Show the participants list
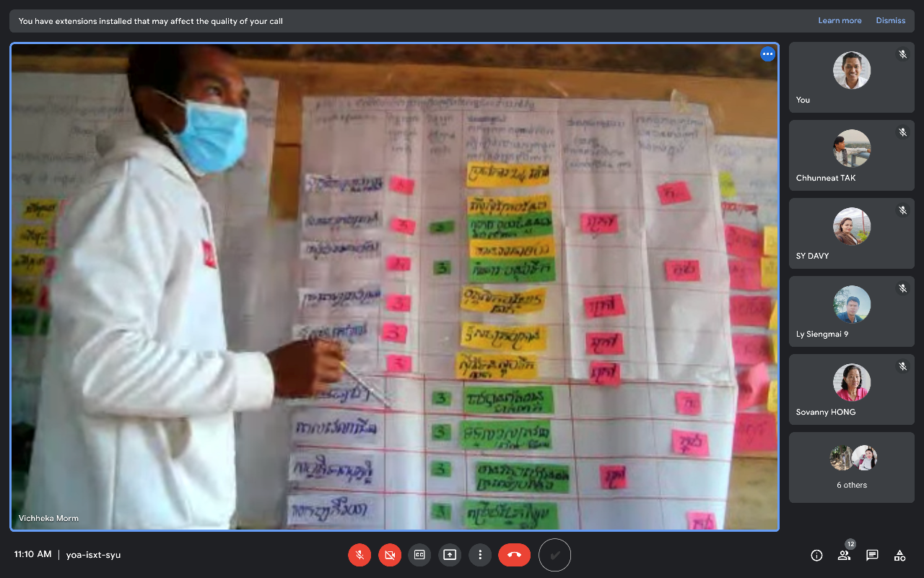Image resolution: width=924 pixels, height=578 pixels. pos(844,555)
